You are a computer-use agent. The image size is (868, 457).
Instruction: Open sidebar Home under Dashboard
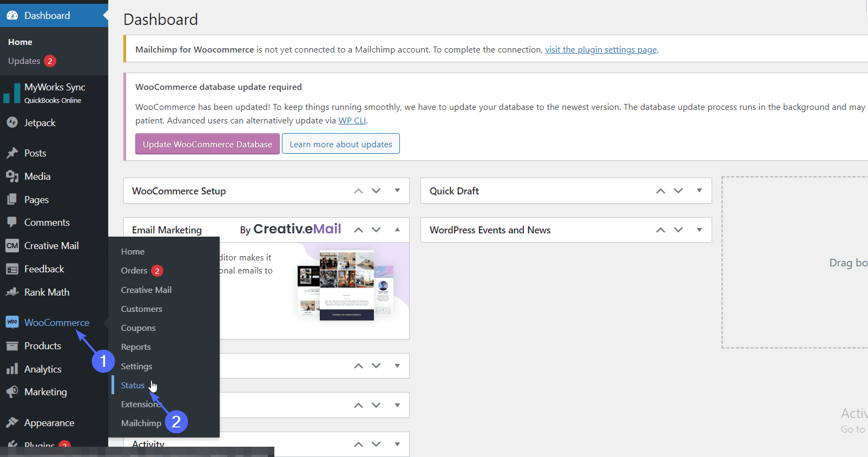(x=20, y=42)
